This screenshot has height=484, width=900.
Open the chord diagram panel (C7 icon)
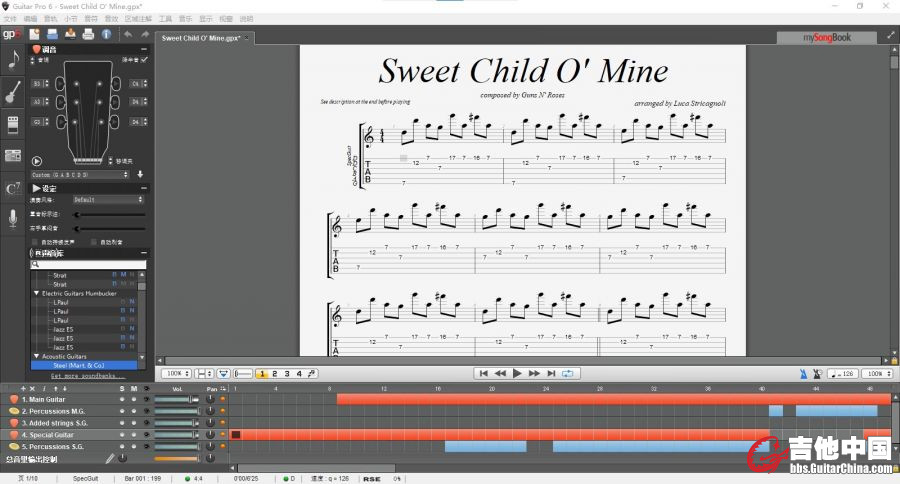[13, 188]
